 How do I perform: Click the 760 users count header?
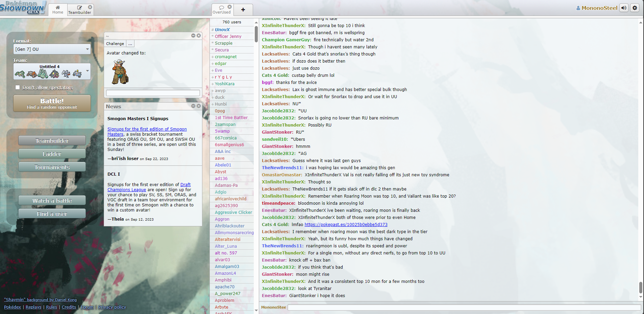coord(232,22)
